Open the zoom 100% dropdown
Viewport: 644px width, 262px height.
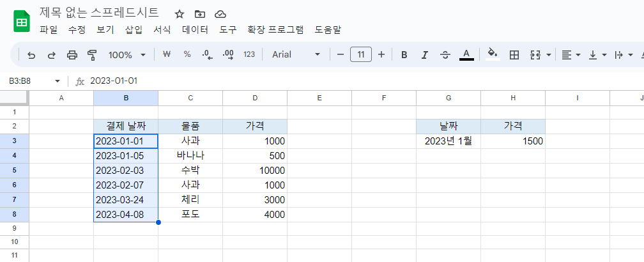[127, 54]
